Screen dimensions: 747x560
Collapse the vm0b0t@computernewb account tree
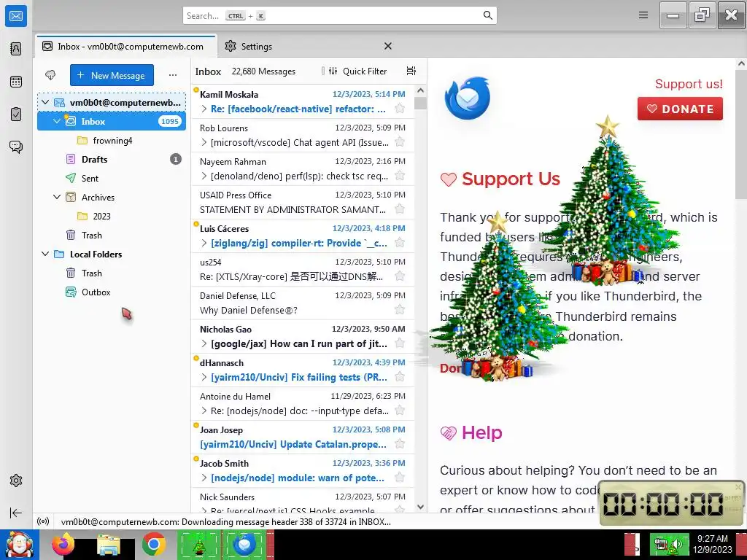point(45,102)
